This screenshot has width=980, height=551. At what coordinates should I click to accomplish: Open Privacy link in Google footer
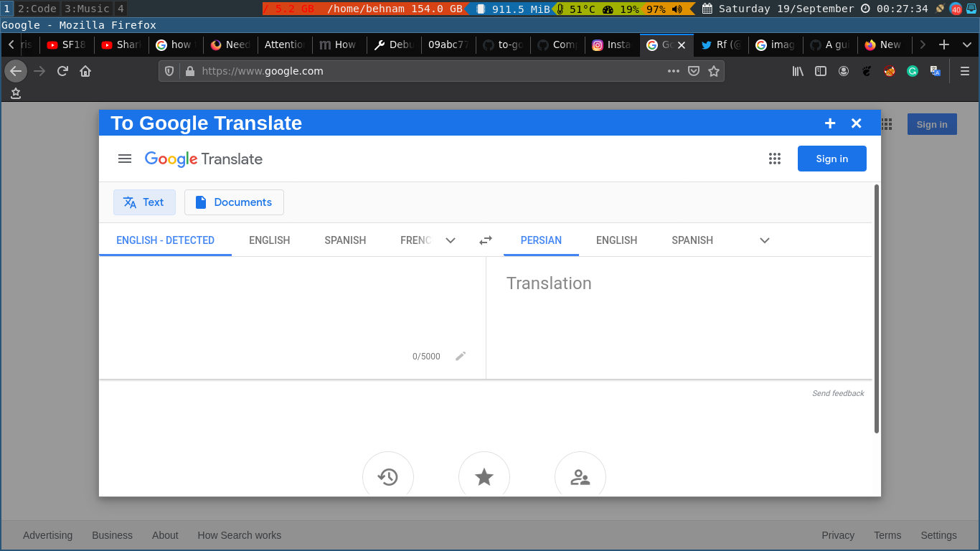coord(838,535)
